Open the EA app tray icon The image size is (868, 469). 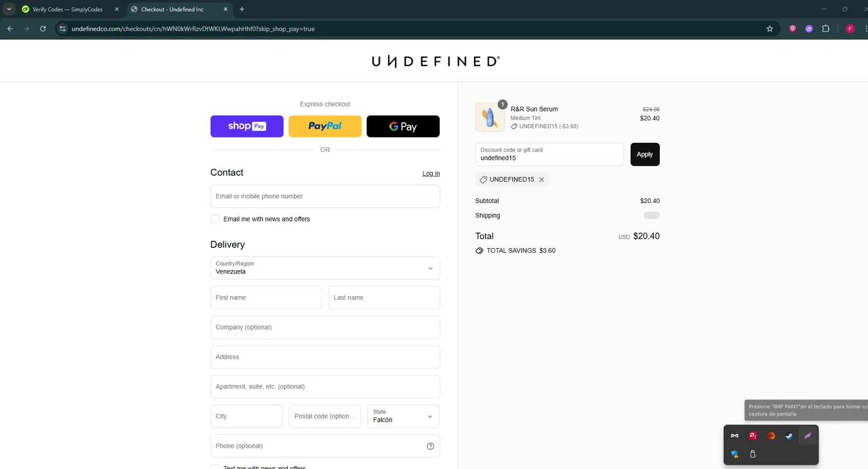click(771, 436)
